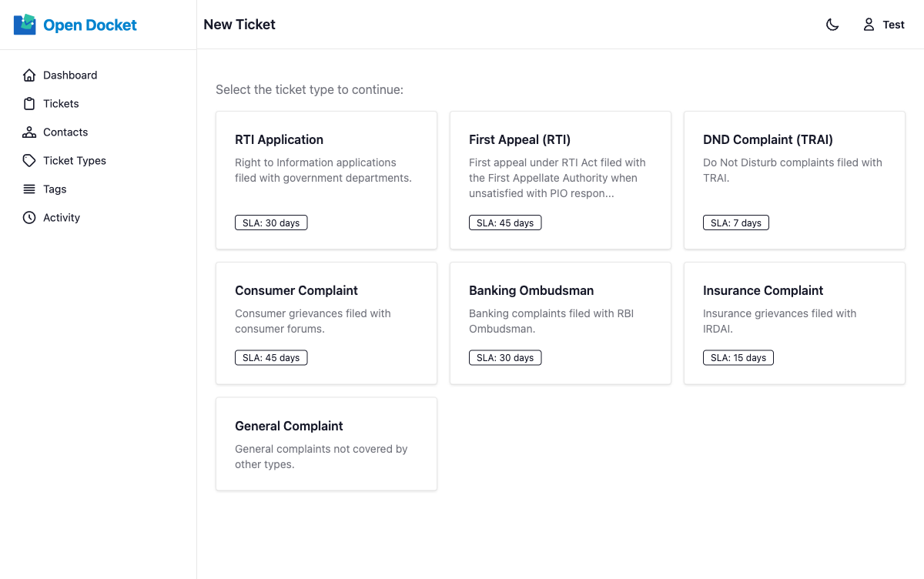Viewport: 924px width, 579px height.
Task: Open the Tags list icon
Action: pyautogui.click(x=28, y=189)
